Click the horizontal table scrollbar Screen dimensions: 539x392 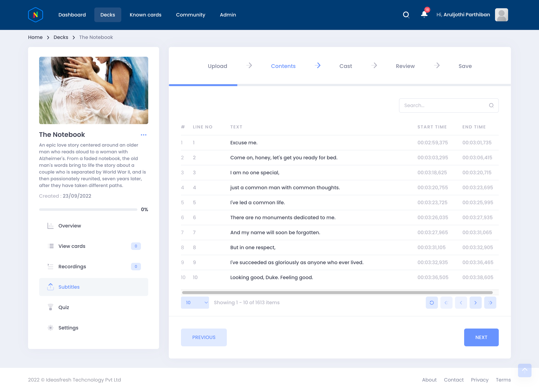tap(337, 292)
